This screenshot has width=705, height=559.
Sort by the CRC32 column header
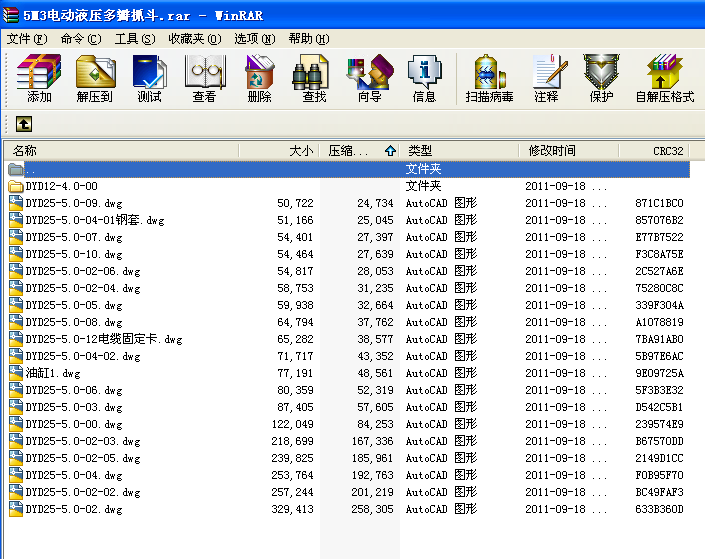[655, 151]
